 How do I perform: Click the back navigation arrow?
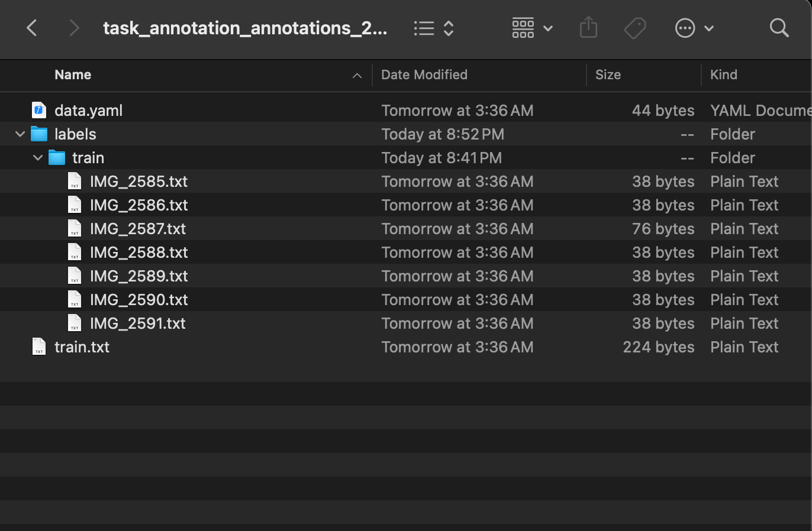[32, 28]
